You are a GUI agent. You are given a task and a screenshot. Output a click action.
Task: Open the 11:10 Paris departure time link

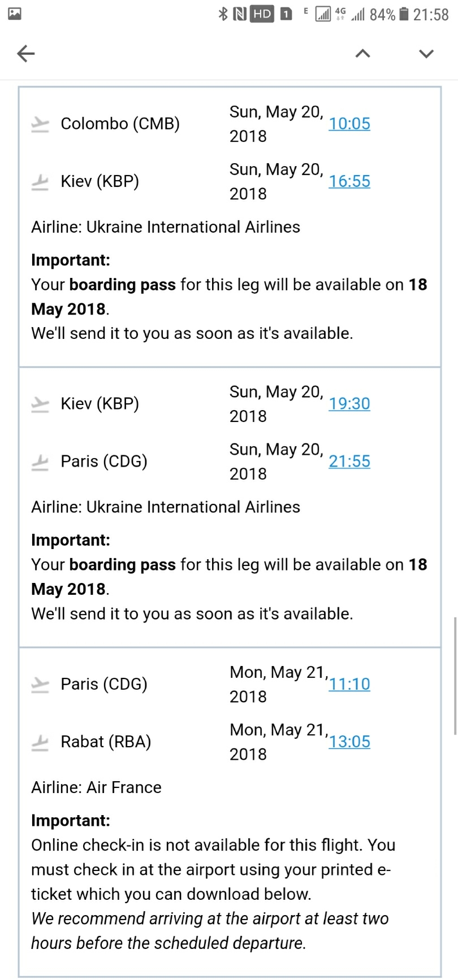click(x=349, y=684)
